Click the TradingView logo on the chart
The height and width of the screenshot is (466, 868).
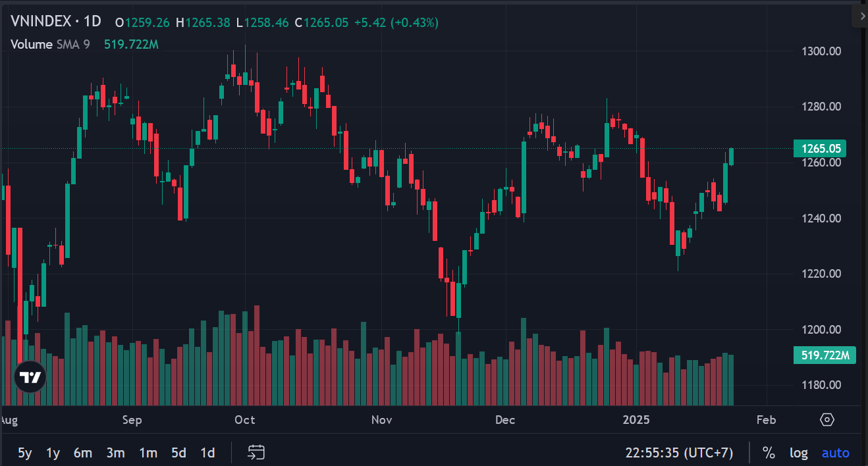pos(30,377)
